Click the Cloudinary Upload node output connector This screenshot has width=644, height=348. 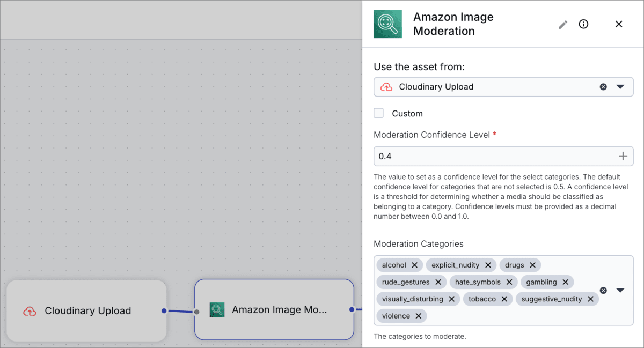click(164, 310)
